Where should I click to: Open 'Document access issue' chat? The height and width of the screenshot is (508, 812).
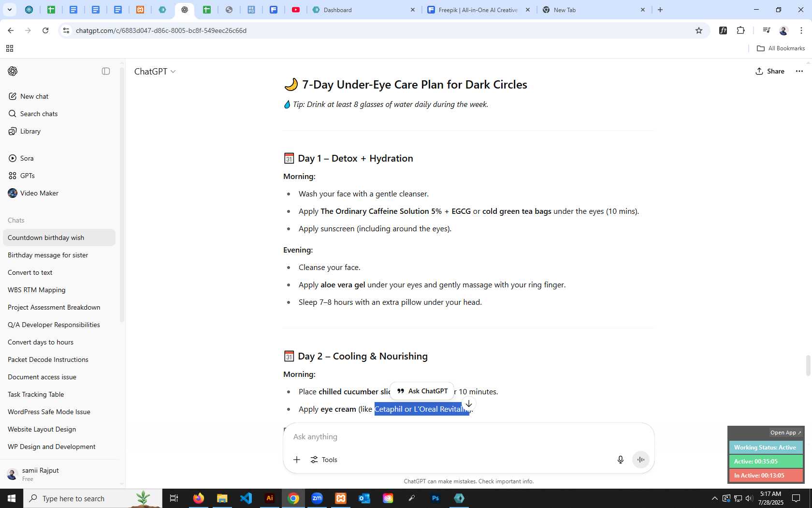[x=59, y=377]
